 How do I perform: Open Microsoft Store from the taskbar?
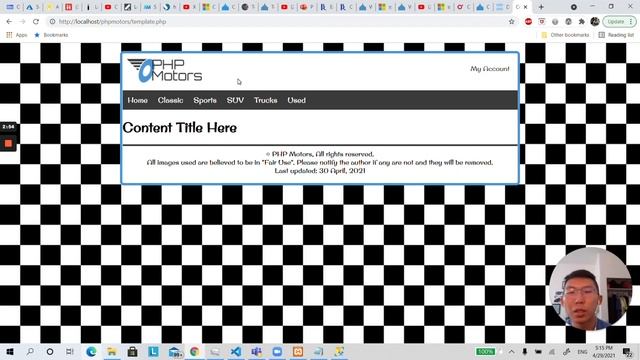click(x=132, y=351)
